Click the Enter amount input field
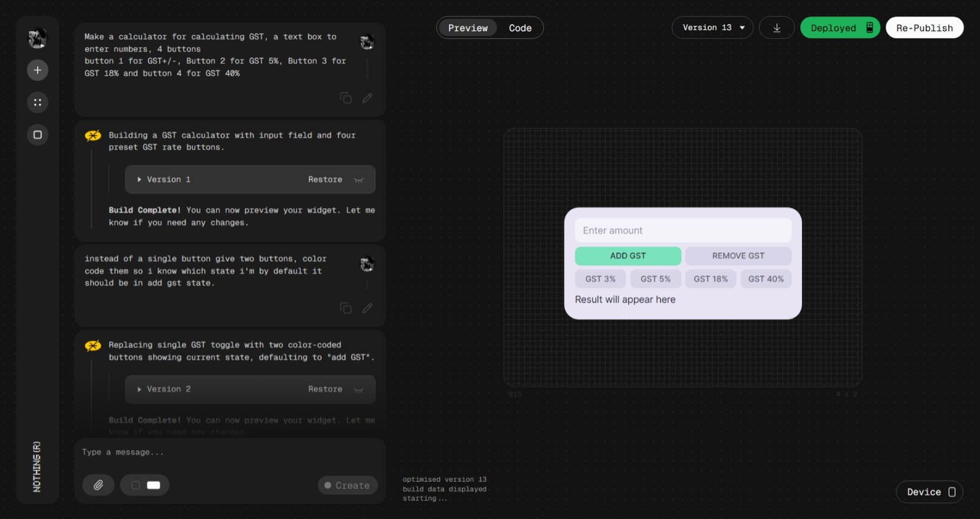Screen dimensions: 980x519 pyautogui.click(x=682, y=231)
